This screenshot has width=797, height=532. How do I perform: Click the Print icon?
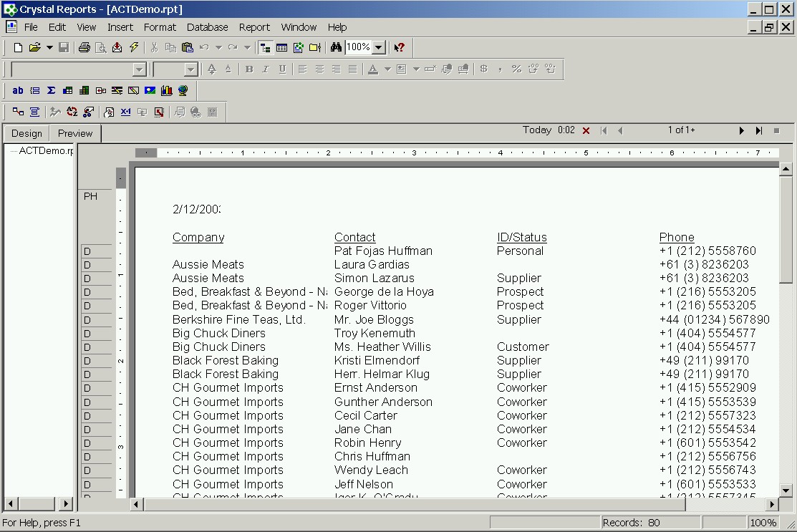click(84, 48)
